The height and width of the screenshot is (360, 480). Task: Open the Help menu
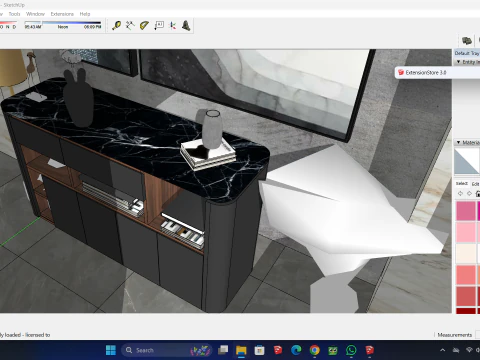(85, 14)
